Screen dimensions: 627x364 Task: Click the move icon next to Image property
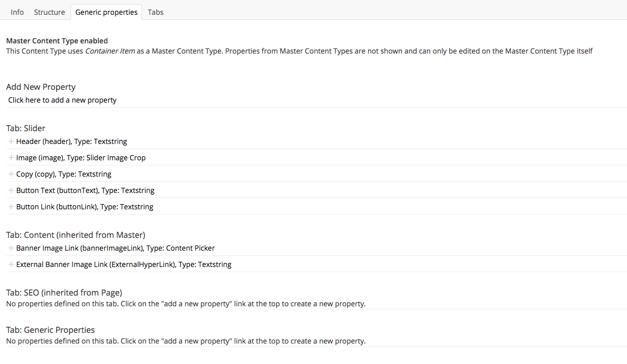point(11,158)
